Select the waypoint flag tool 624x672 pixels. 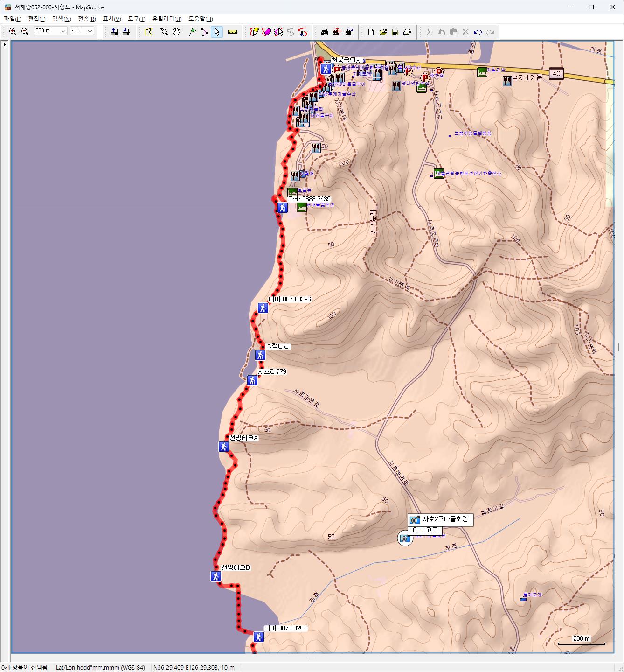tap(192, 32)
